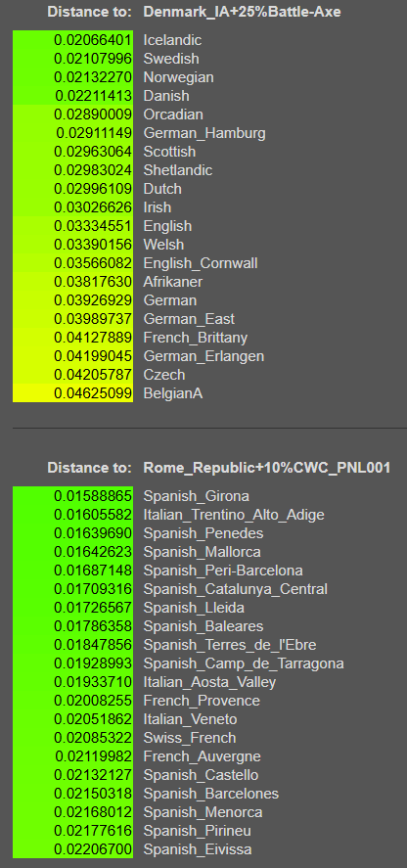Select the Swiss_French entry
This screenshot has height=868, width=407.
190,738
